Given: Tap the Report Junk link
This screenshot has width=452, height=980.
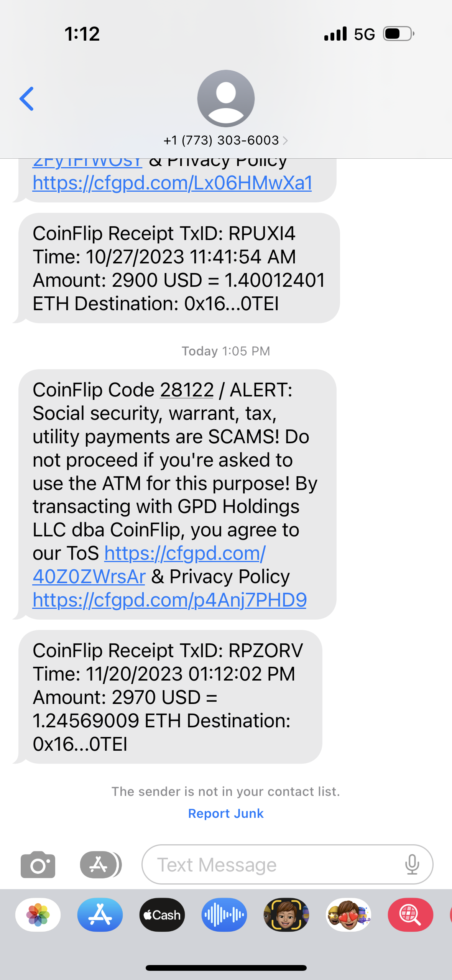Looking at the screenshot, I should tap(226, 813).
